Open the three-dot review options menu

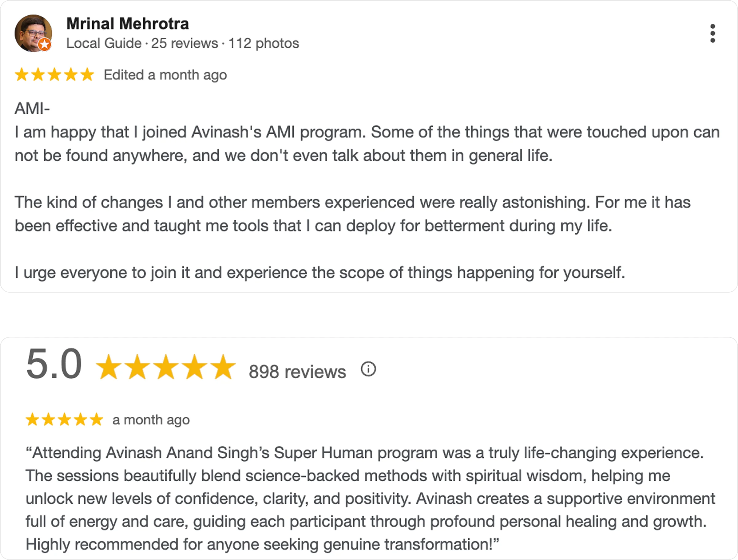(712, 34)
